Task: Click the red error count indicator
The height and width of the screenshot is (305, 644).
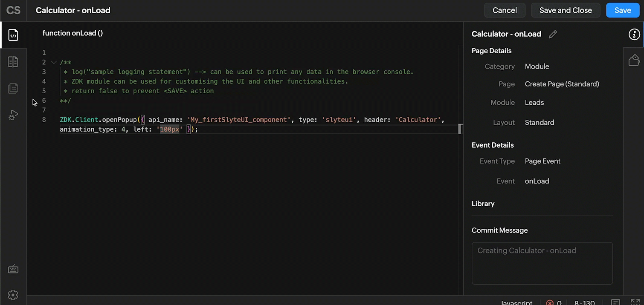Action: coord(554,302)
